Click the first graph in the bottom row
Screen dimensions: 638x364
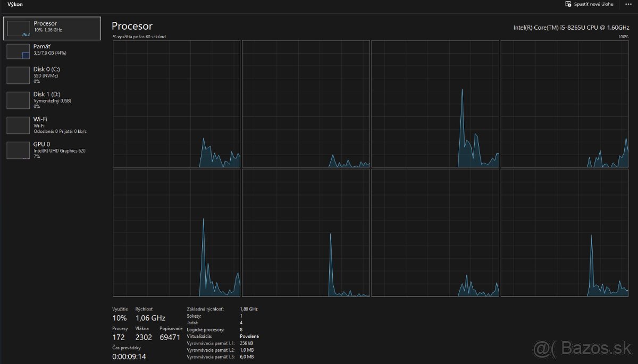click(x=177, y=233)
